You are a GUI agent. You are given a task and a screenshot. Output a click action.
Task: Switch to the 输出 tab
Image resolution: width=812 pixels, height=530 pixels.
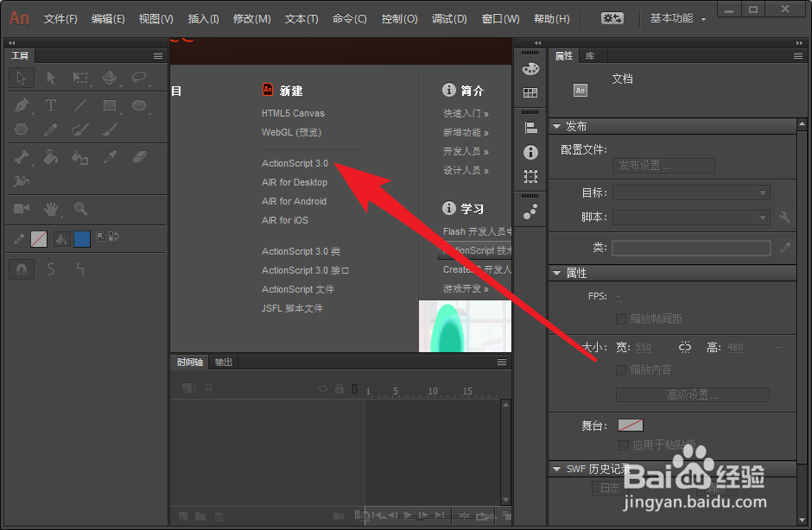pyautogui.click(x=223, y=363)
